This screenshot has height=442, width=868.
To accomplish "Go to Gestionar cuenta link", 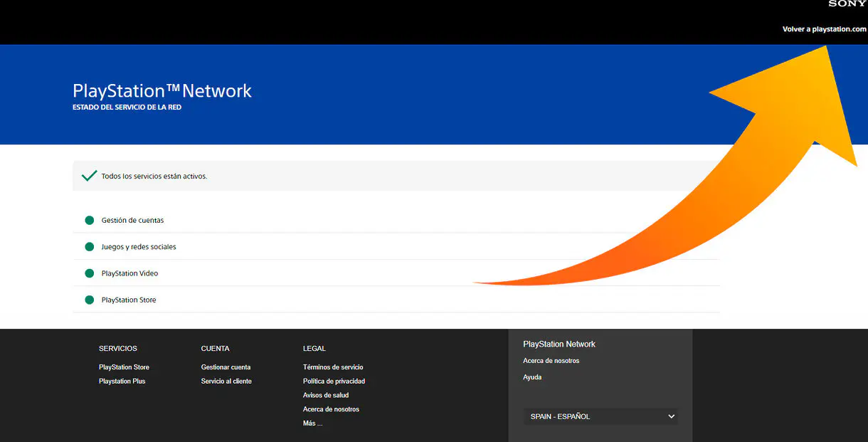I will pos(226,367).
